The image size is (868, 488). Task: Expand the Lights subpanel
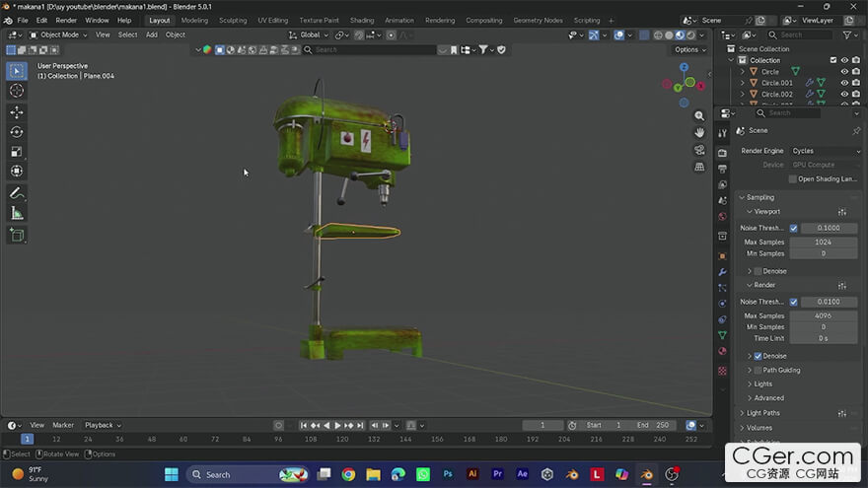click(x=762, y=383)
